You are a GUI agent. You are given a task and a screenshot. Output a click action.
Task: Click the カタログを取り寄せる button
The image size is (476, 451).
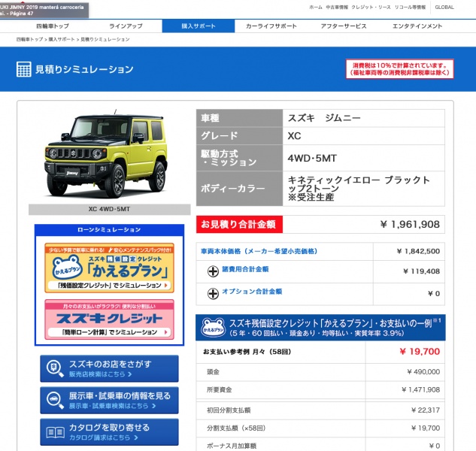pos(109,432)
